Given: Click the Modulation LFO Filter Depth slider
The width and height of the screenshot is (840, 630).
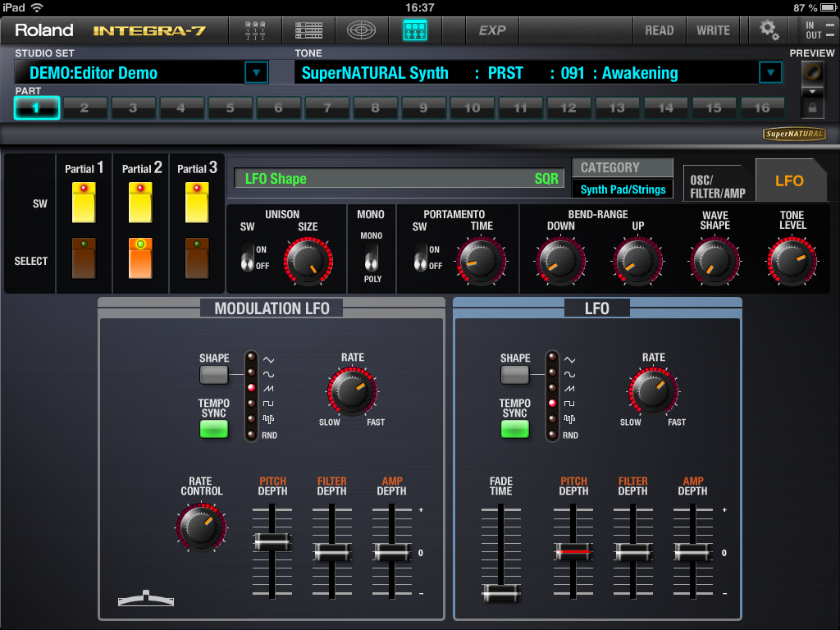Looking at the screenshot, I should click(331, 552).
